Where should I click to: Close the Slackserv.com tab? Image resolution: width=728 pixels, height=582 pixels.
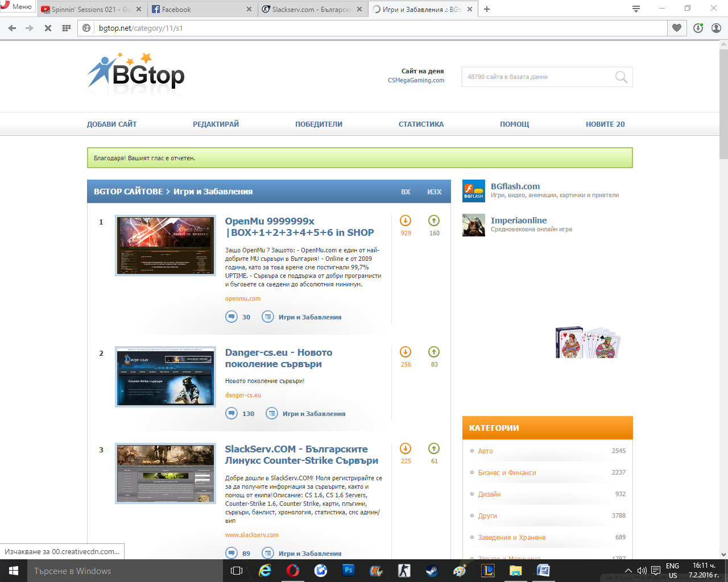click(x=359, y=10)
